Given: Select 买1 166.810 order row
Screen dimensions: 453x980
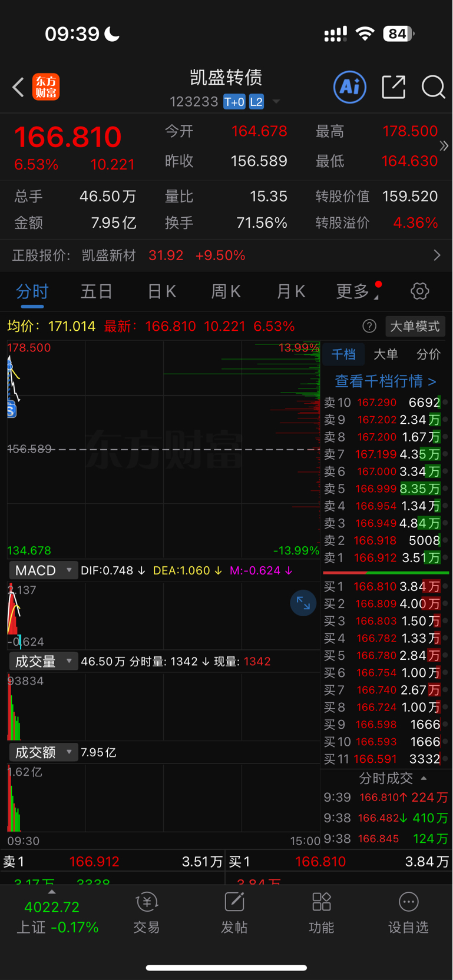Looking at the screenshot, I should 386,587.
